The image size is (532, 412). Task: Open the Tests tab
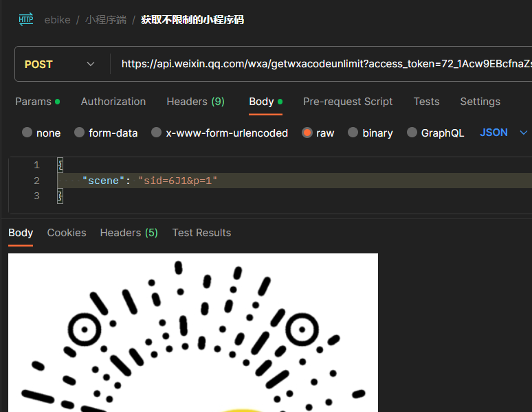coord(426,102)
